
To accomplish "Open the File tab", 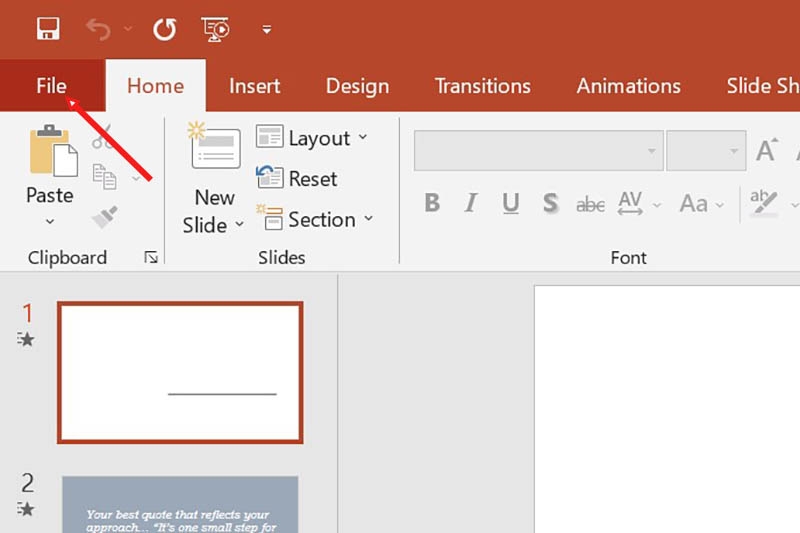I will click(x=52, y=86).
